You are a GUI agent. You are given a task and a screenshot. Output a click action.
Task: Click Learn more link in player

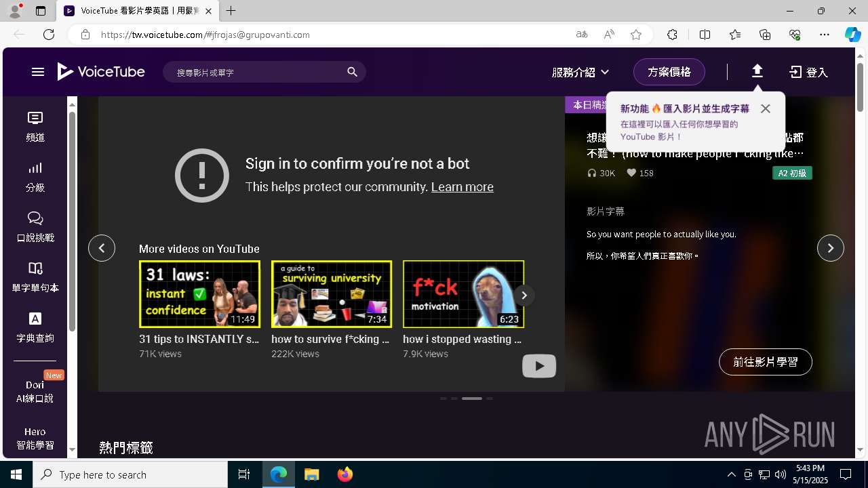coord(462,187)
